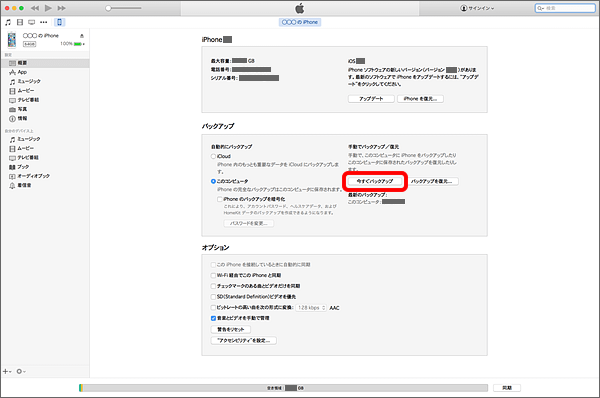The width and height of the screenshot is (600, 398).
Task: Click the iPhoneを復元 button
Action: click(x=420, y=99)
